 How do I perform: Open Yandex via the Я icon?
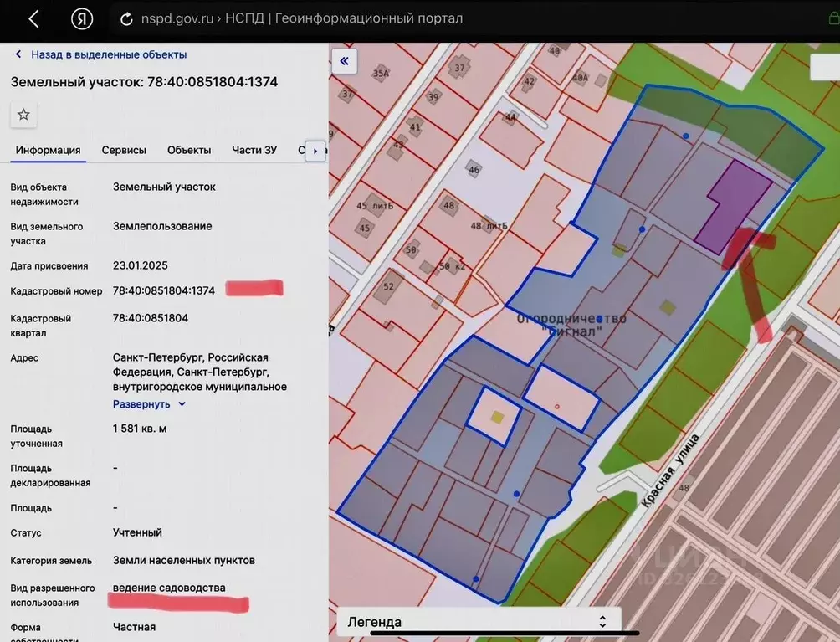click(x=82, y=18)
